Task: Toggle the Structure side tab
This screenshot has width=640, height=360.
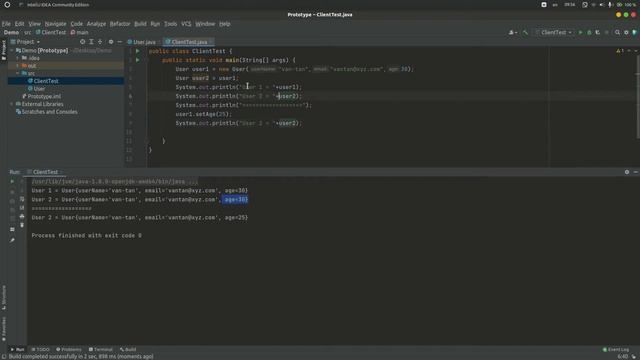Action: click(x=4, y=297)
